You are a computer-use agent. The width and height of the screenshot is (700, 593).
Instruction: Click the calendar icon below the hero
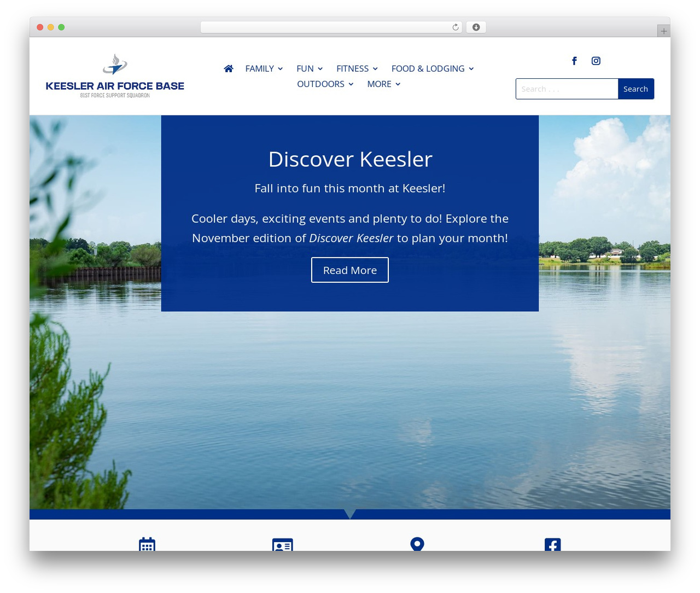point(147,544)
